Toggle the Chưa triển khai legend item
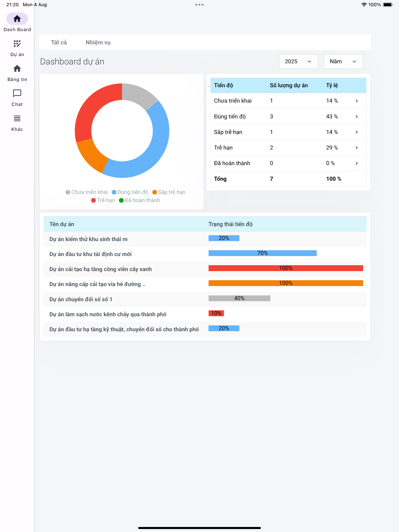Image resolution: width=399 pixels, height=532 pixels. (87, 192)
